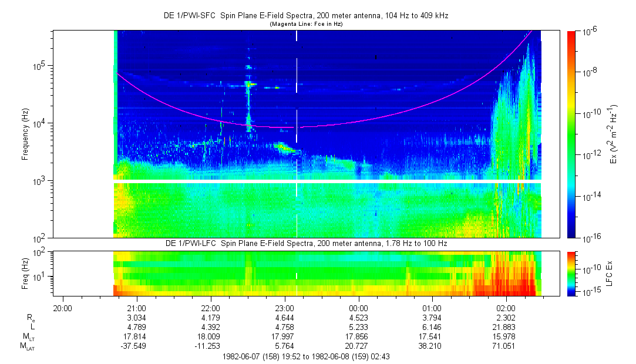Click the lower LFC Ex color bar
The image size is (636, 364).
tap(571, 273)
